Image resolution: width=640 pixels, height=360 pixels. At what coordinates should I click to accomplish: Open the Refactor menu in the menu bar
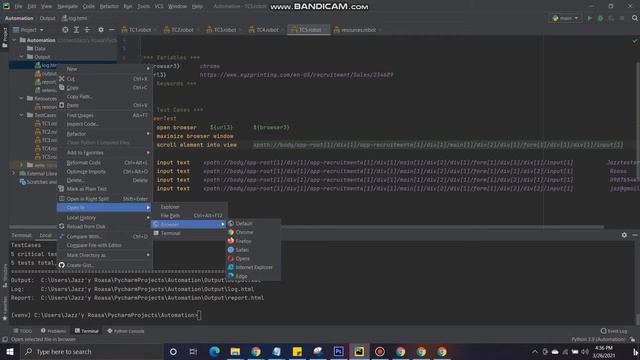point(109,7)
